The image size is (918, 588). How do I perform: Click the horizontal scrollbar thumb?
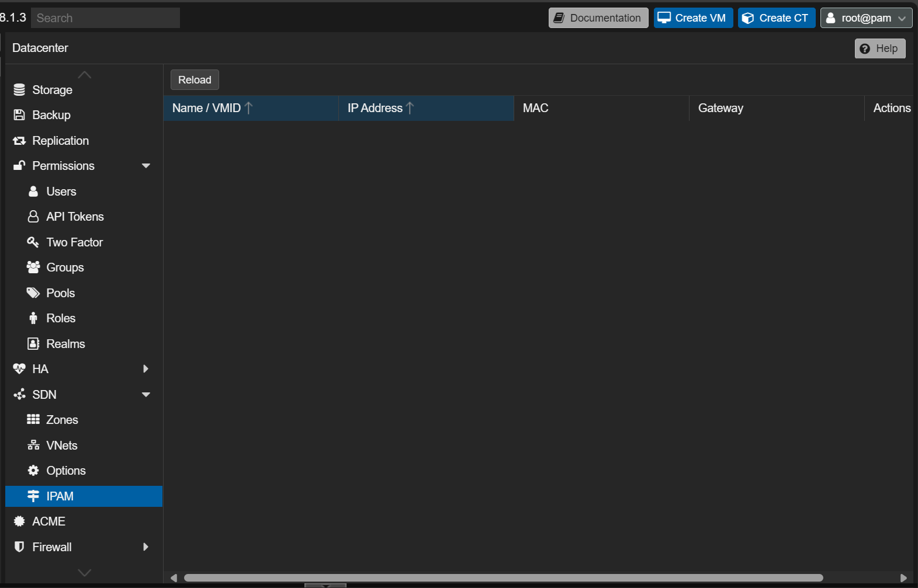click(504, 578)
